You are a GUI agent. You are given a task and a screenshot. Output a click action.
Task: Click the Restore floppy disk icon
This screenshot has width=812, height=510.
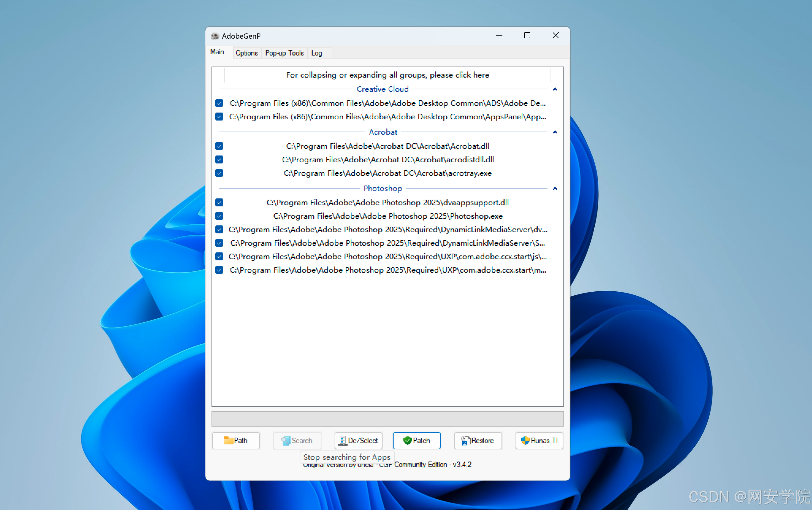click(x=466, y=440)
